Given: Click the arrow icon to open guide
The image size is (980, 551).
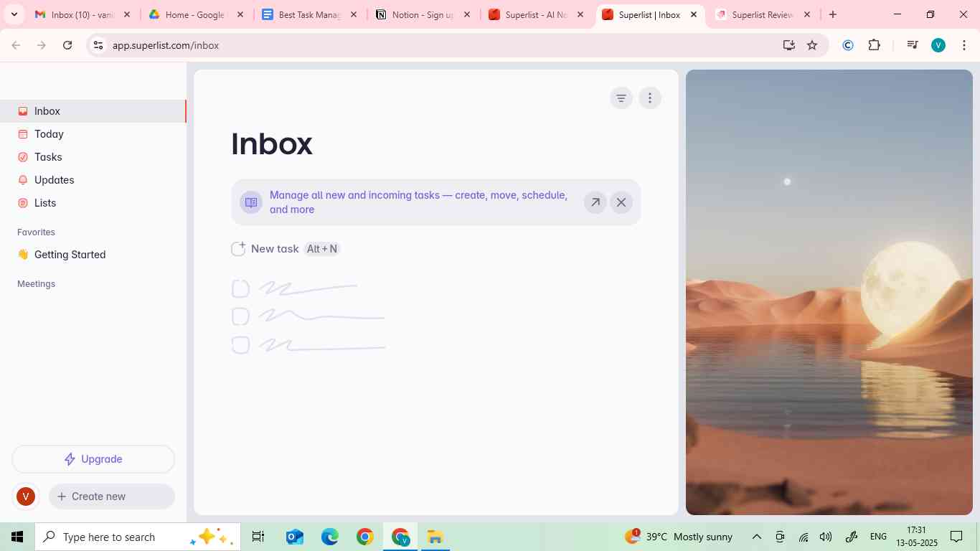Looking at the screenshot, I should 595,202.
